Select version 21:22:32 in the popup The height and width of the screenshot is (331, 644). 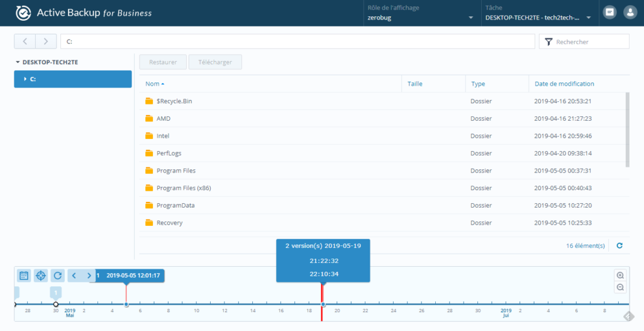tap(324, 261)
